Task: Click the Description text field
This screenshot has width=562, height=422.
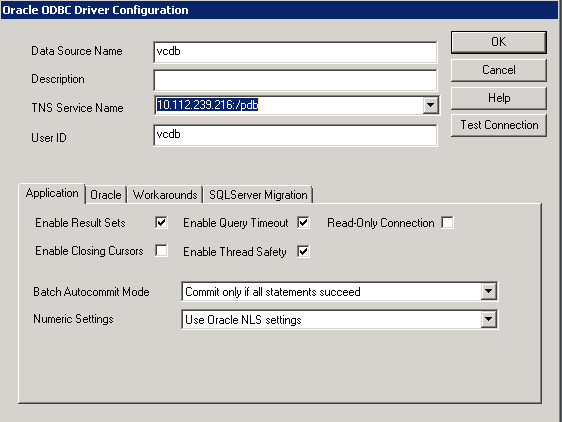Action: 295,80
